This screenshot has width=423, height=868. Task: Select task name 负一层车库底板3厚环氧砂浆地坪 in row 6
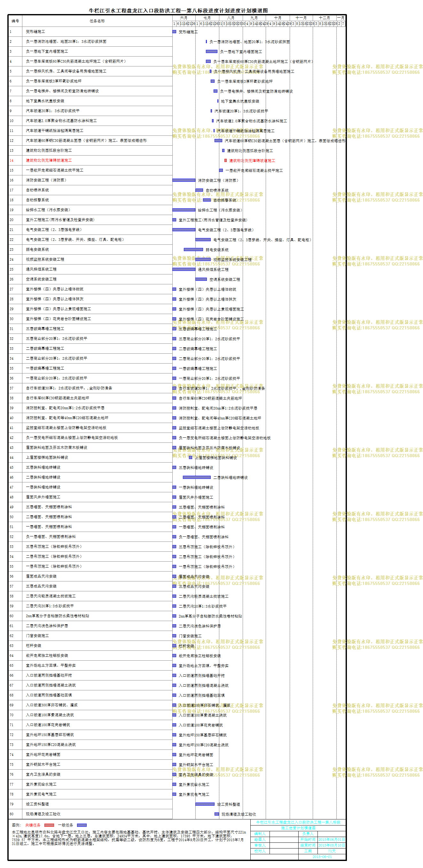54,81
